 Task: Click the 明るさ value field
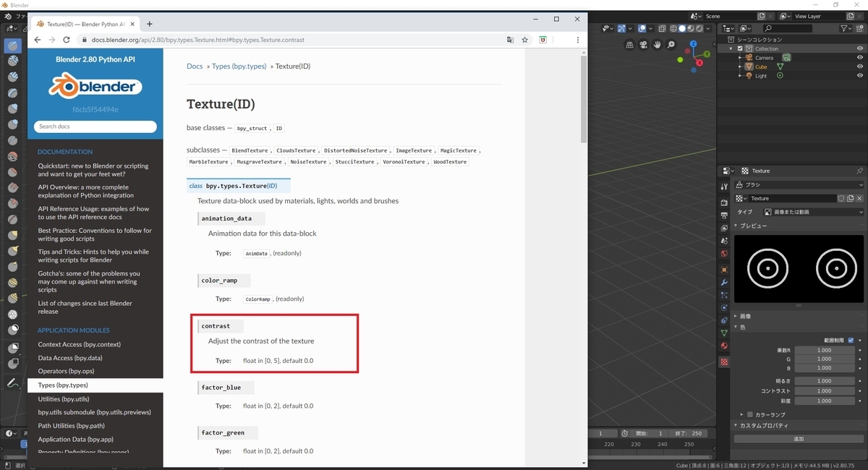825,380
